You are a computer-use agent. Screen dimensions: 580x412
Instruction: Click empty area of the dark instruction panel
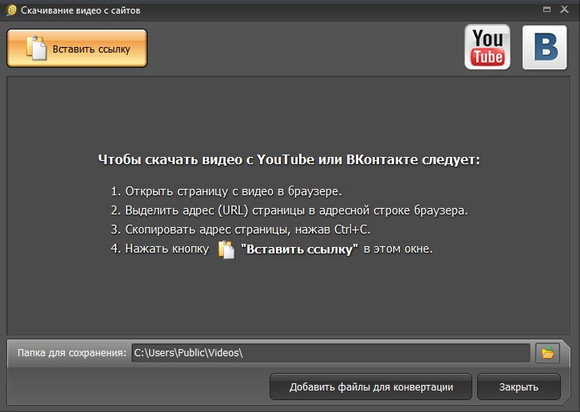pos(289,296)
